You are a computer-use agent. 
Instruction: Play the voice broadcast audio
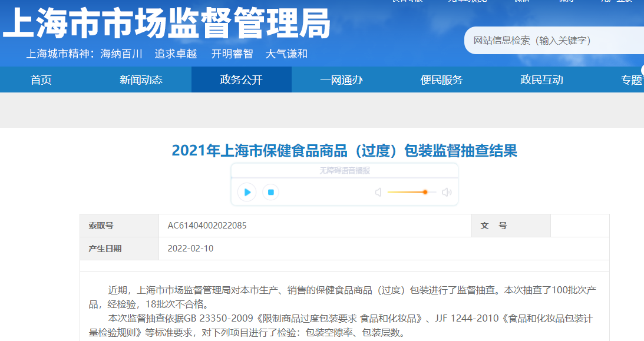[x=247, y=192]
